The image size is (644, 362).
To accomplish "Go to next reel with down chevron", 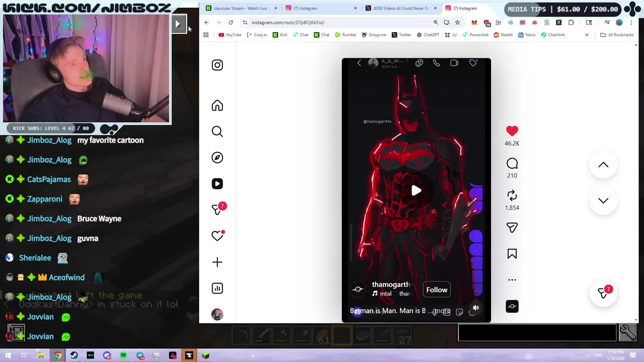I will tap(603, 201).
